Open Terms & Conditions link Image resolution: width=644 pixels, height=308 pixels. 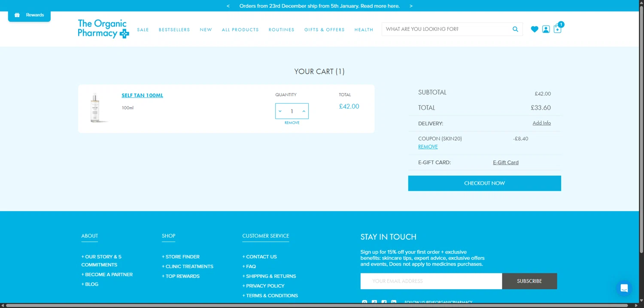(x=270, y=296)
